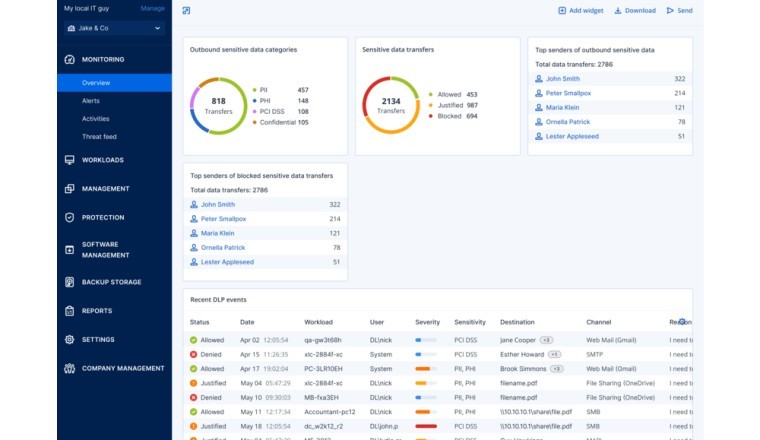This screenshot has height=440, width=760.
Task: Click the expand dashboard icon at top left
Action: pos(186,11)
